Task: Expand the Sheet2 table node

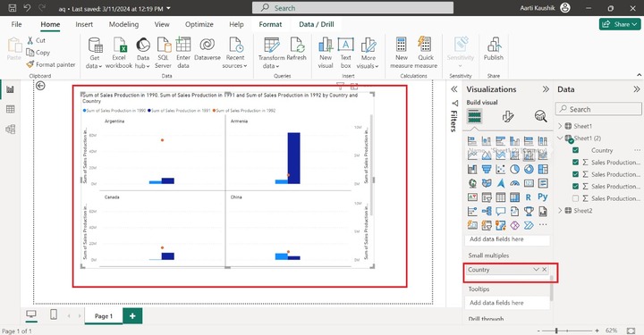Action: click(560, 210)
